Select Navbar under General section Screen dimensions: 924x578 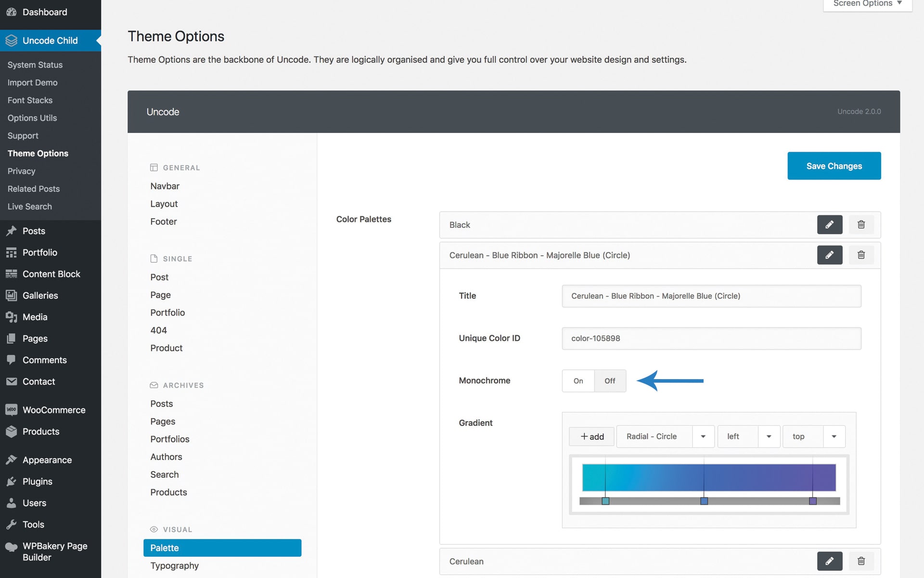point(165,186)
